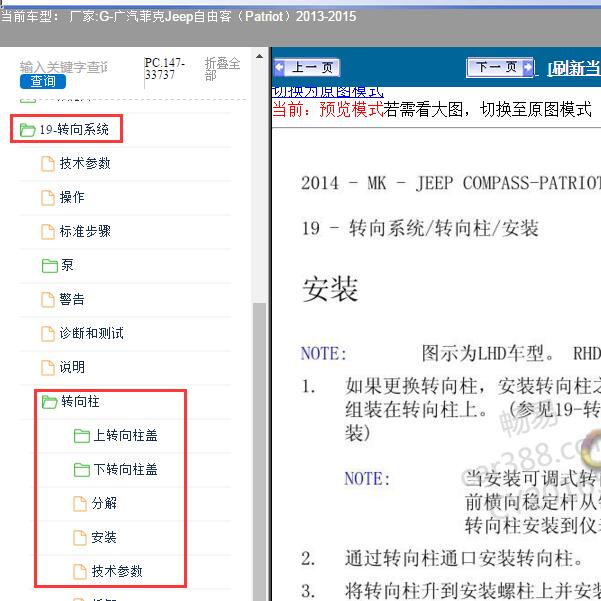Click the tree panel scrollbar thumb
Viewport: 601px width, 601px height.
(x=259, y=452)
